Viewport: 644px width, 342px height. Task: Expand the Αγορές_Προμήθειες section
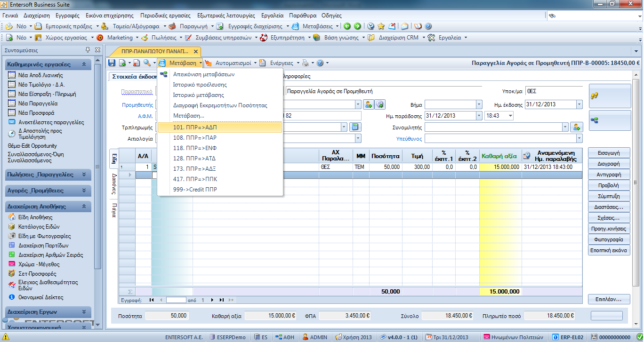pyautogui.click(x=84, y=191)
